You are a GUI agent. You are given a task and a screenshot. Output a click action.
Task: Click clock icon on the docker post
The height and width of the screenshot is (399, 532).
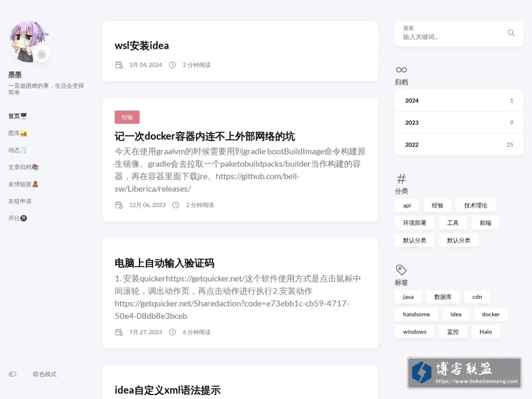(x=176, y=205)
